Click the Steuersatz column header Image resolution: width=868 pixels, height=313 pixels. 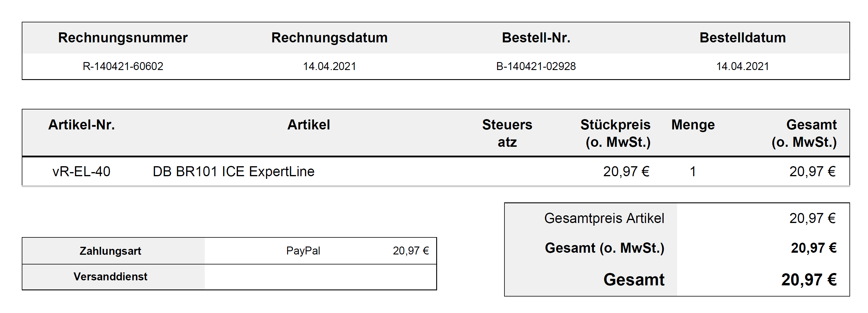[x=507, y=134]
